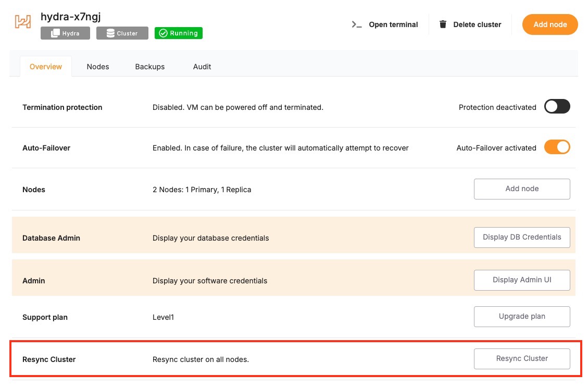
Task: Open the Backups tab
Action: click(x=150, y=67)
